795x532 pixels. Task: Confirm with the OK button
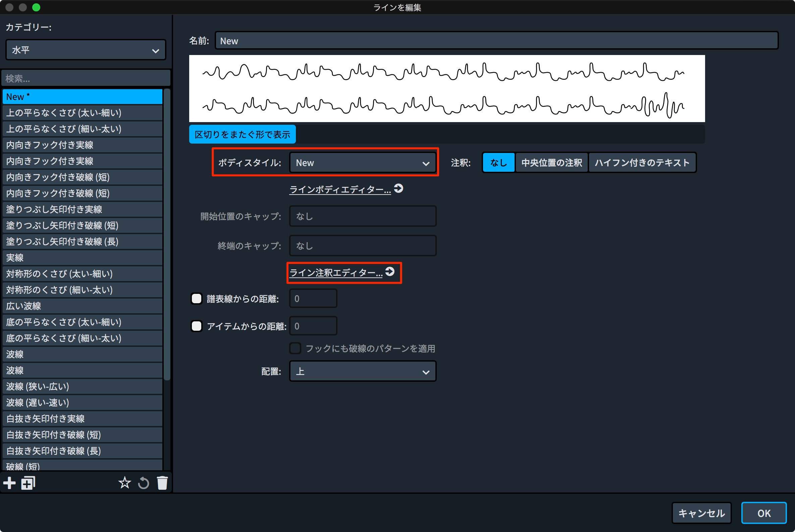tap(764, 513)
